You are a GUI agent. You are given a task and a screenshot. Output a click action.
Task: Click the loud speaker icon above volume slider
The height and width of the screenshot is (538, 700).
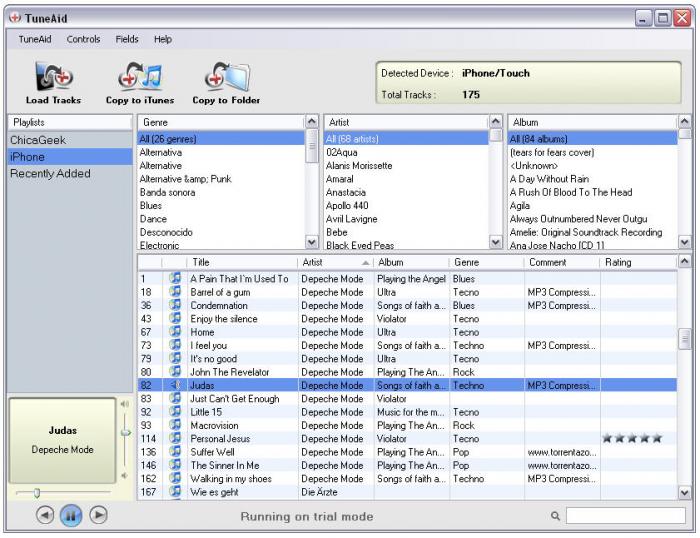click(x=125, y=405)
